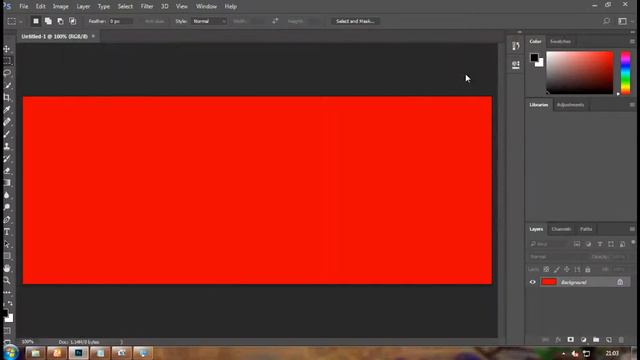
Task: Click the red color picker field
Action: click(580, 73)
